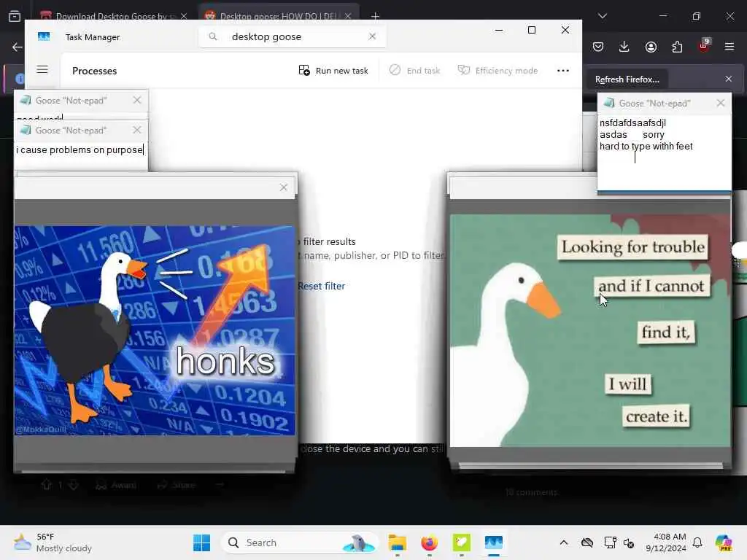Click End task in Task Manager
The height and width of the screenshot is (560, 747).
(x=414, y=71)
